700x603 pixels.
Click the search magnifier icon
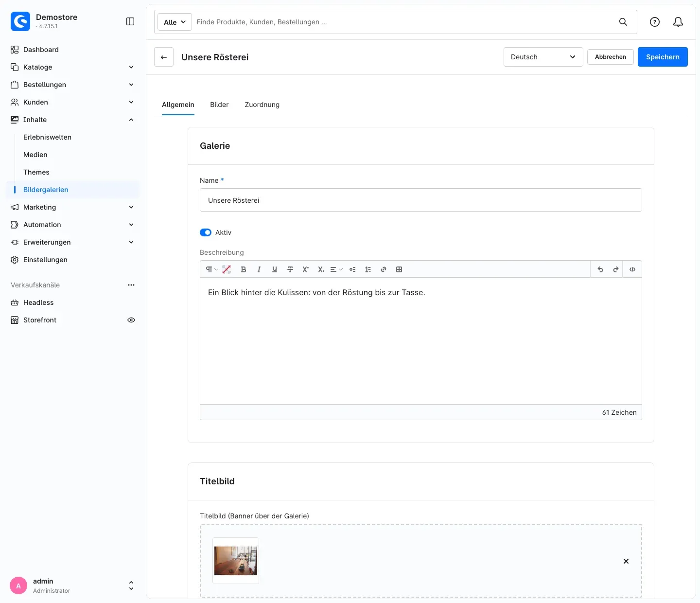623,22
